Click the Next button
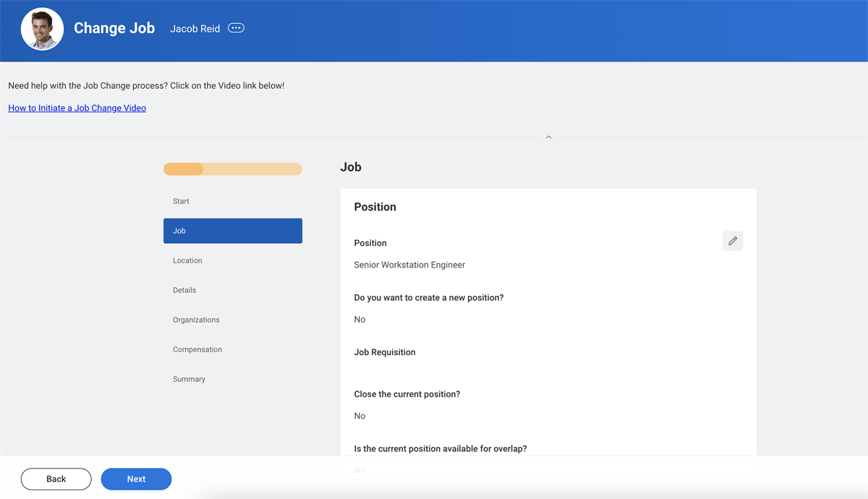 [x=136, y=479]
